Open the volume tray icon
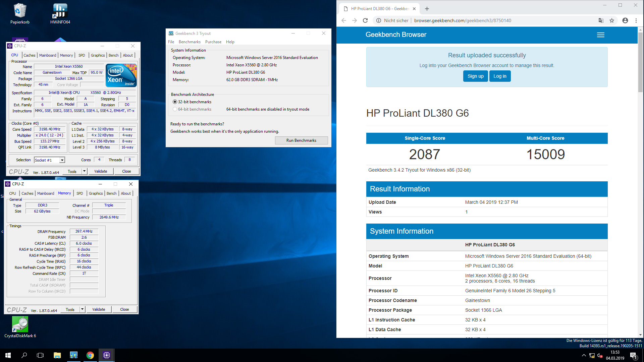 [600, 355]
